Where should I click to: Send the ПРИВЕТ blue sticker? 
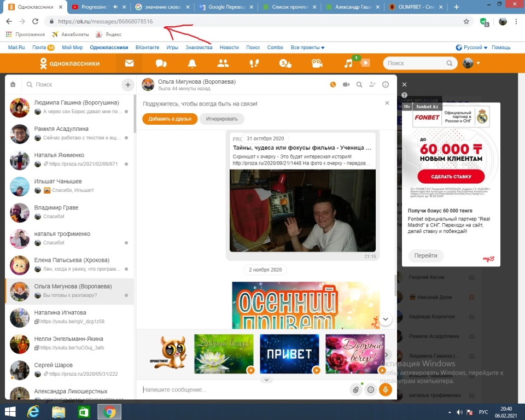click(x=290, y=354)
